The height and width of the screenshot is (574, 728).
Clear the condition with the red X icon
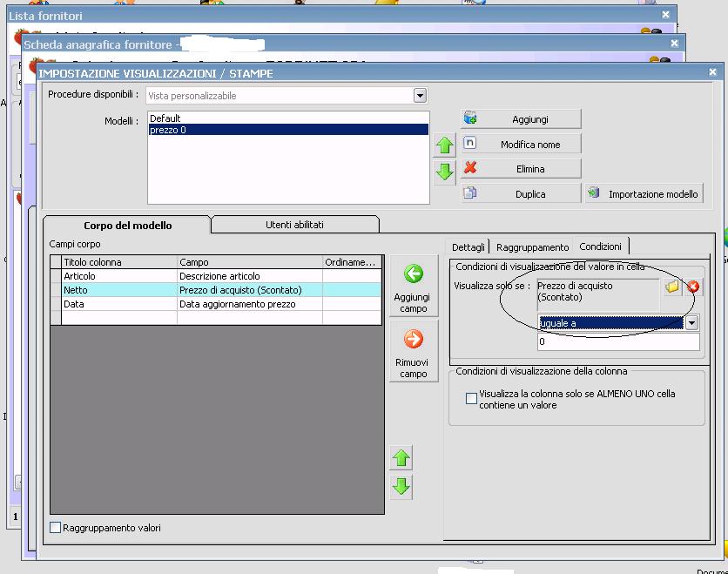point(692,287)
